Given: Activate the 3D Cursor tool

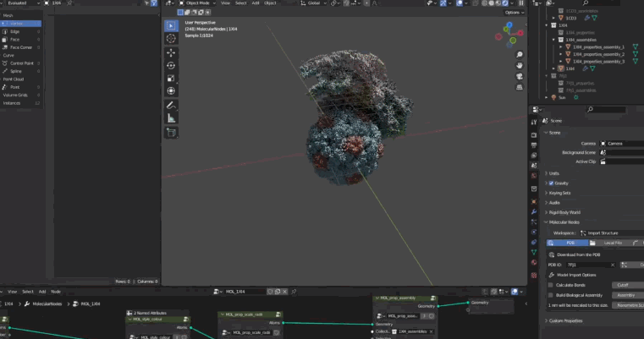Looking at the screenshot, I should [x=171, y=39].
